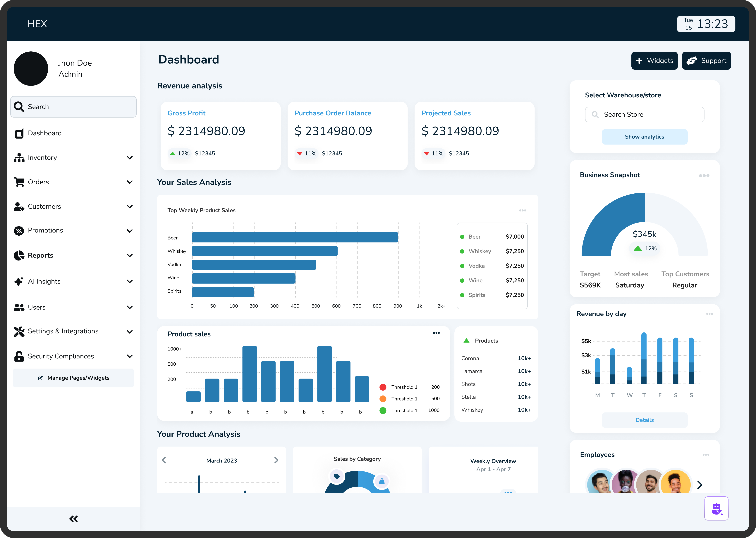The image size is (756, 538).
Task: Click the Top Weekly Product Sales ellipsis
Action: point(522,210)
